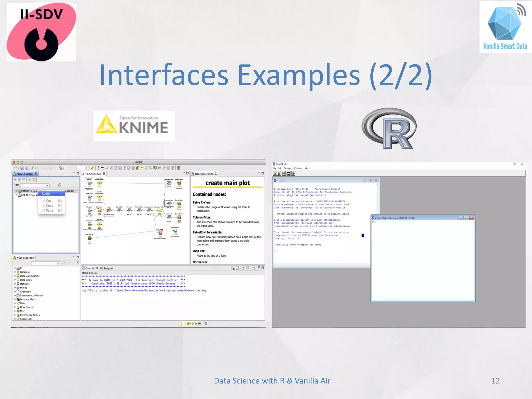Expand the IO category in Node Repository
The width and height of the screenshot is (532, 399).
(x=15, y=268)
